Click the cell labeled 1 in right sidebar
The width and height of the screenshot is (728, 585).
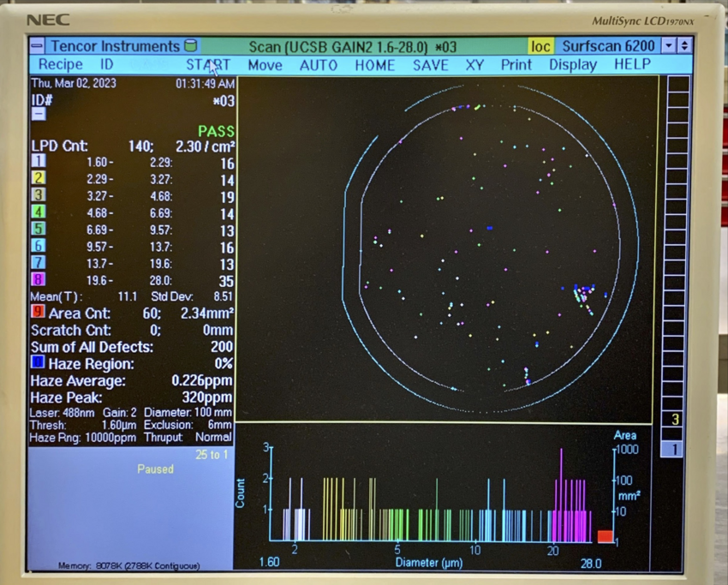[671, 447]
